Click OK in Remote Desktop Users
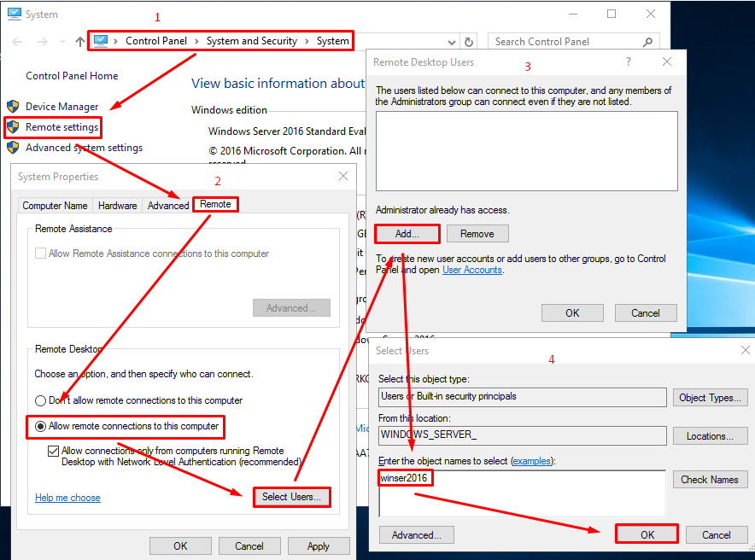 tap(572, 313)
